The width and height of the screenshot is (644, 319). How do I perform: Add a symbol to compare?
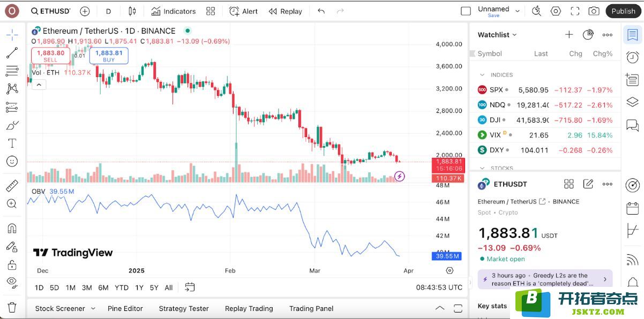click(85, 11)
